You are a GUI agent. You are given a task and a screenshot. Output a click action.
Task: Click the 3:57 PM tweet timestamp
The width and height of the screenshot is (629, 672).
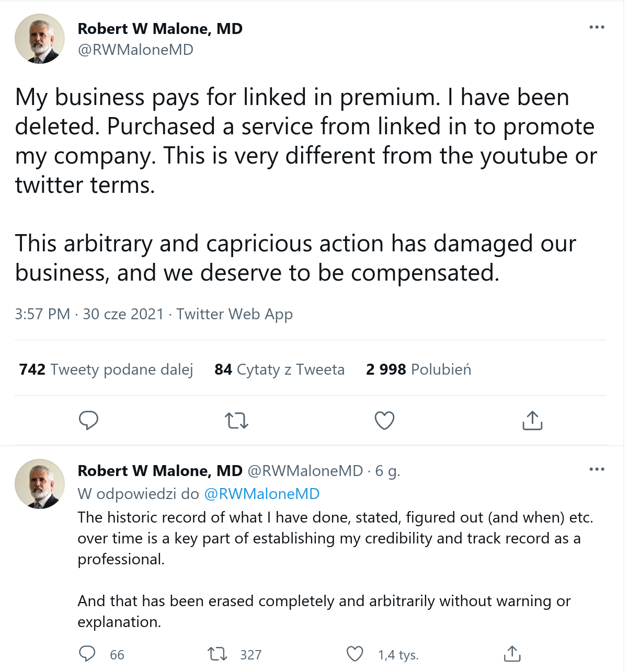(42, 314)
